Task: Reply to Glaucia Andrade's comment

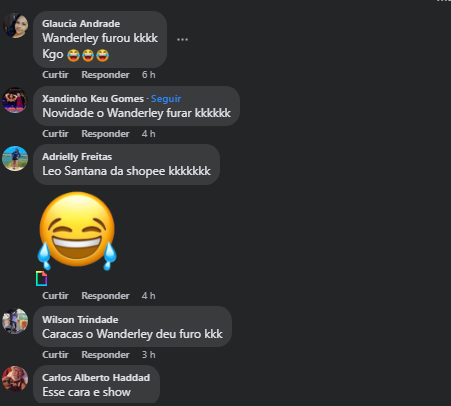Action: click(x=105, y=75)
